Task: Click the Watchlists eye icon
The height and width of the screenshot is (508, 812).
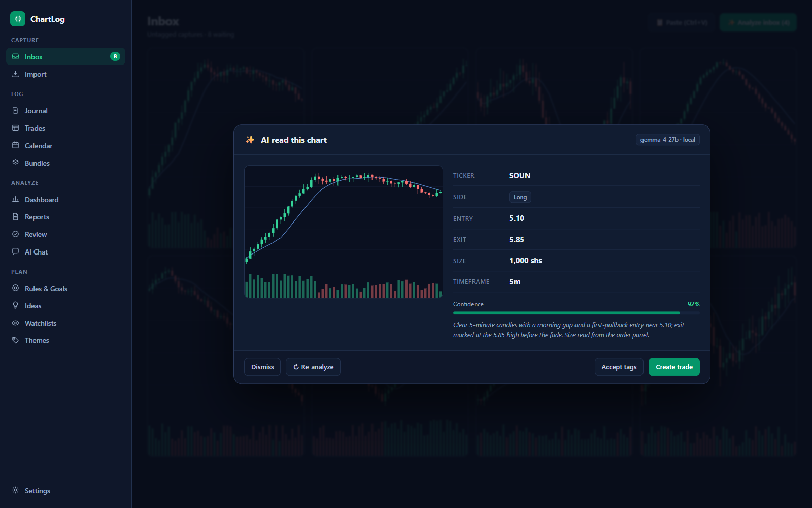Action: point(16,323)
